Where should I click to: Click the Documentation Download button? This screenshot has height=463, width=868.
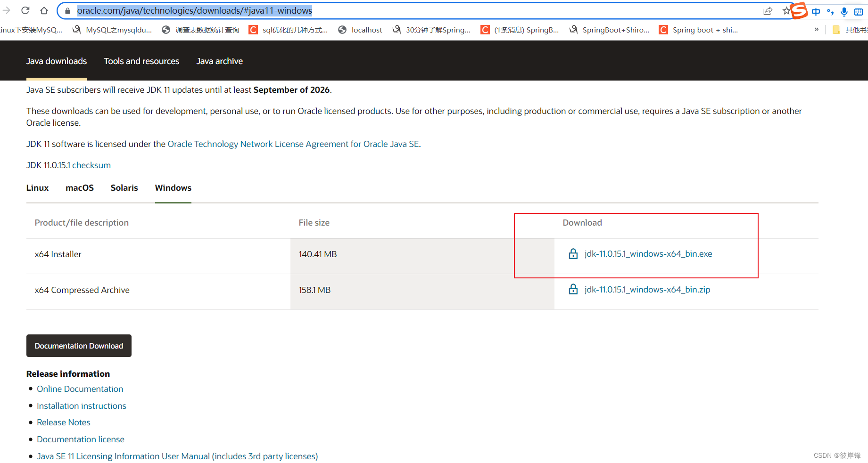pyautogui.click(x=79, y=346)
